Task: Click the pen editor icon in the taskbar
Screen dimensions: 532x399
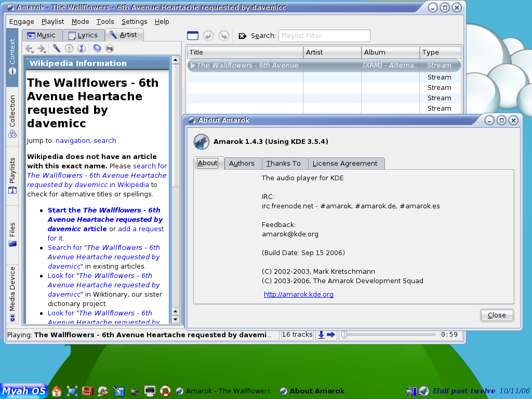Action: (119, 391)
